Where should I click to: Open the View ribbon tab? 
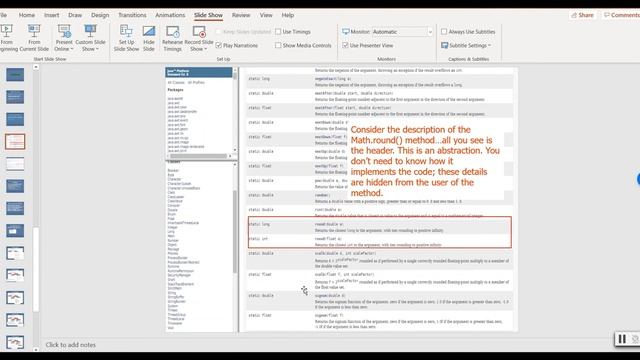pos(266,15)
